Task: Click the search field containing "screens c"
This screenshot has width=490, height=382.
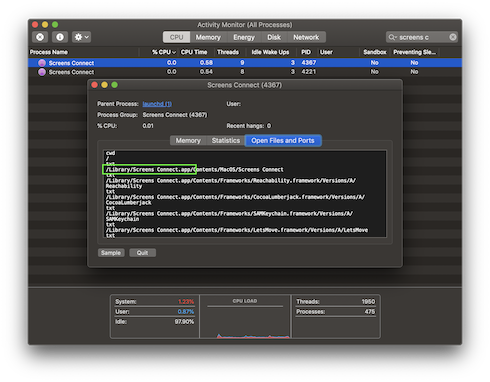Action: pyautogui.click(x=422, y=37)
